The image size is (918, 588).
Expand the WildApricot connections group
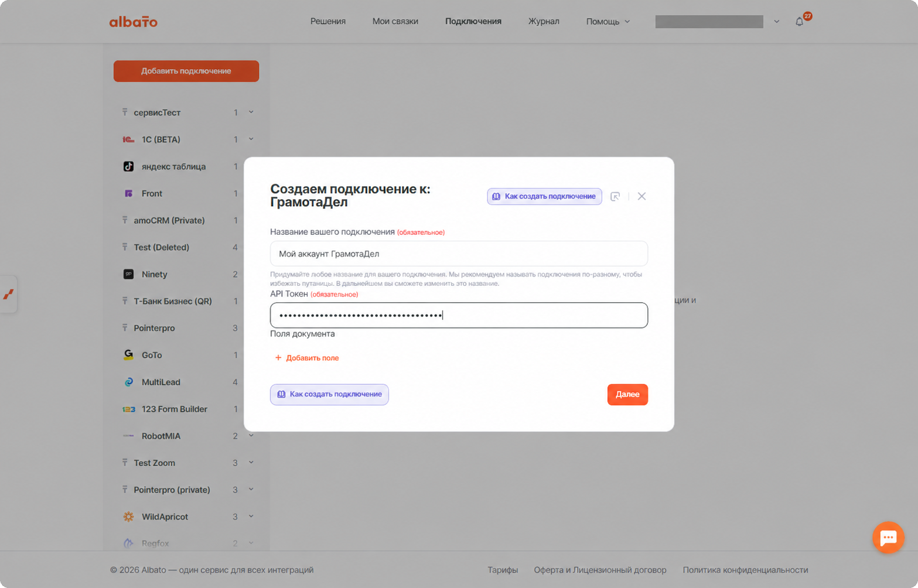click(x=251, y=516)
